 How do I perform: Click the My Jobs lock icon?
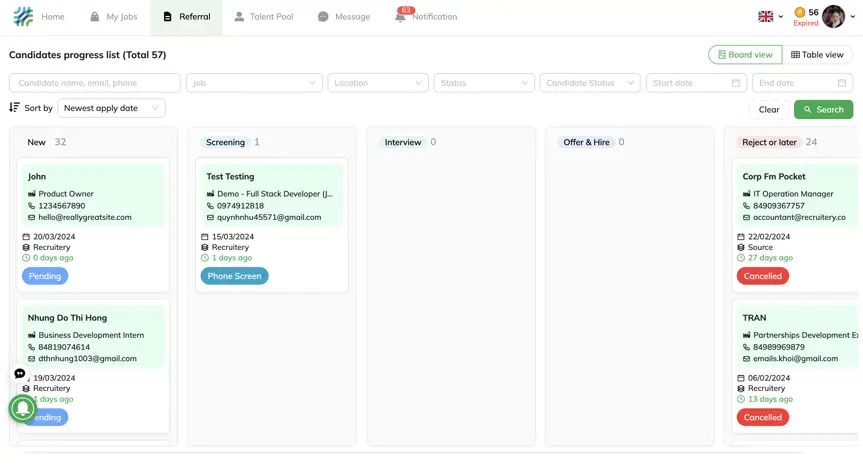(95, 17)
